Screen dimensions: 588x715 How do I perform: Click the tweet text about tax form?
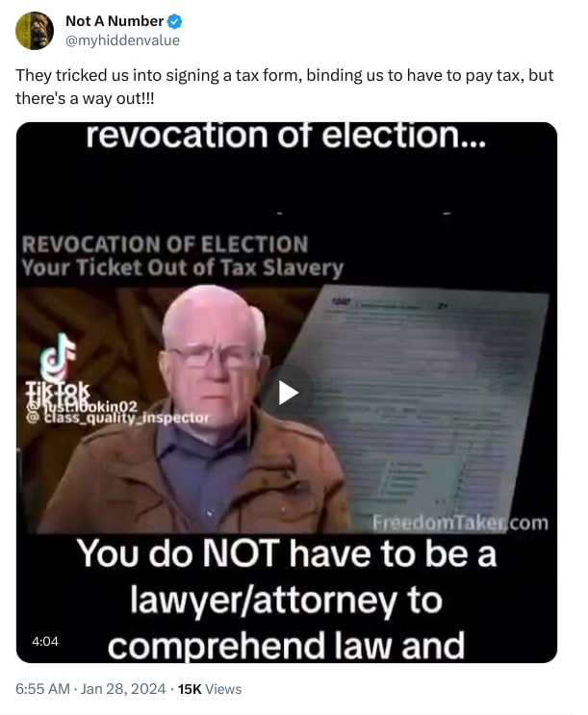click(284, 87)
